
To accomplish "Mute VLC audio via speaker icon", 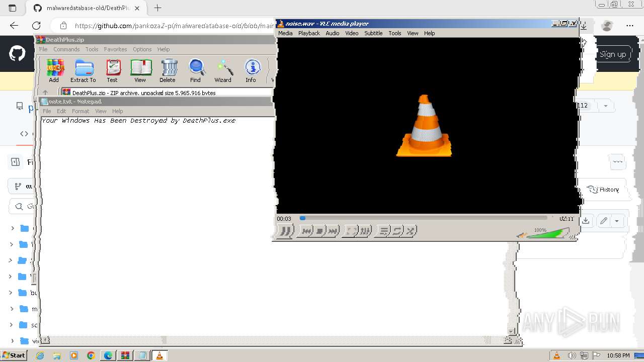I will pyautogui.click(x=522, y=235).
